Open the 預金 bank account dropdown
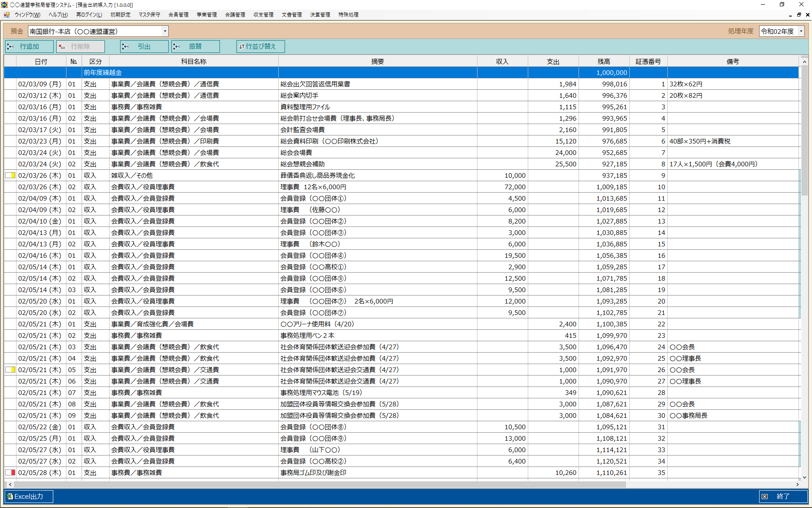This screenshot has height=508, width=812. pos(165,31)
